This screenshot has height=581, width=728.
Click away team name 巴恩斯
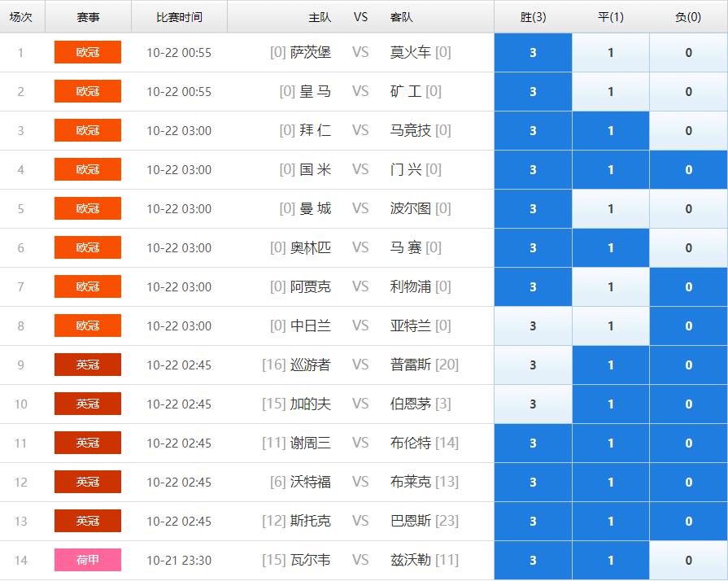[x=411, y=521]
